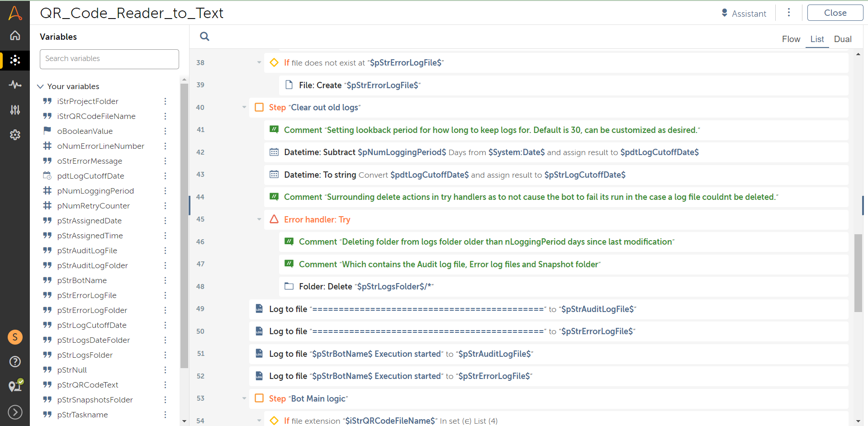
Task: Click the Automation bots icon in sidebar
Action: [15, 60]
